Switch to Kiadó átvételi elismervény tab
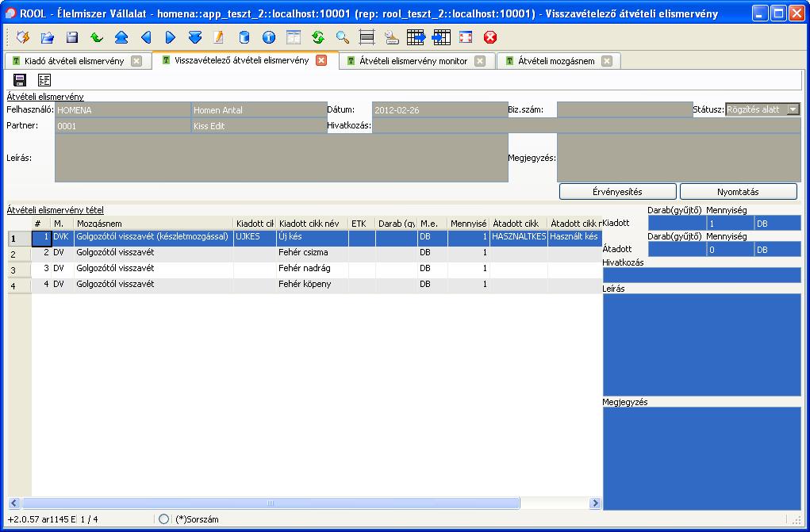The image size is (810, 532). (x=68, y=61)
